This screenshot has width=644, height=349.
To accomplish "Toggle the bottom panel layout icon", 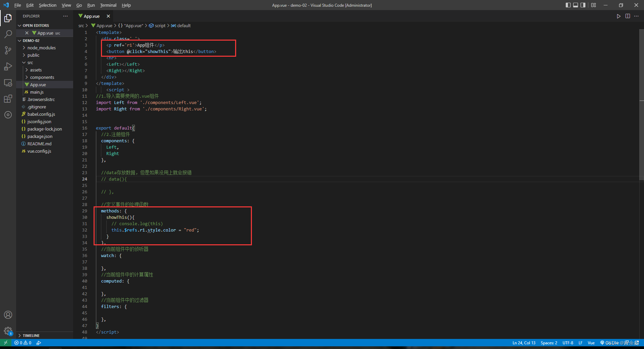I will (576, 5).
